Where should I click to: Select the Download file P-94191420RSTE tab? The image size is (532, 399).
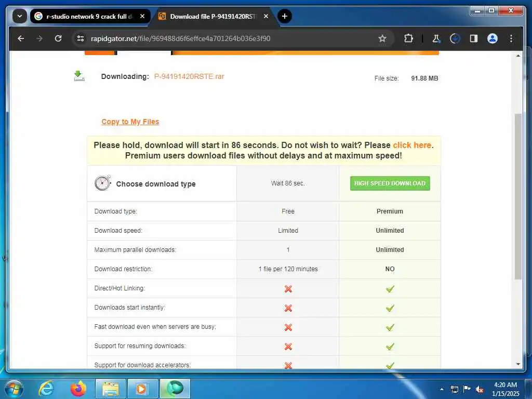[x=214, y=16]
